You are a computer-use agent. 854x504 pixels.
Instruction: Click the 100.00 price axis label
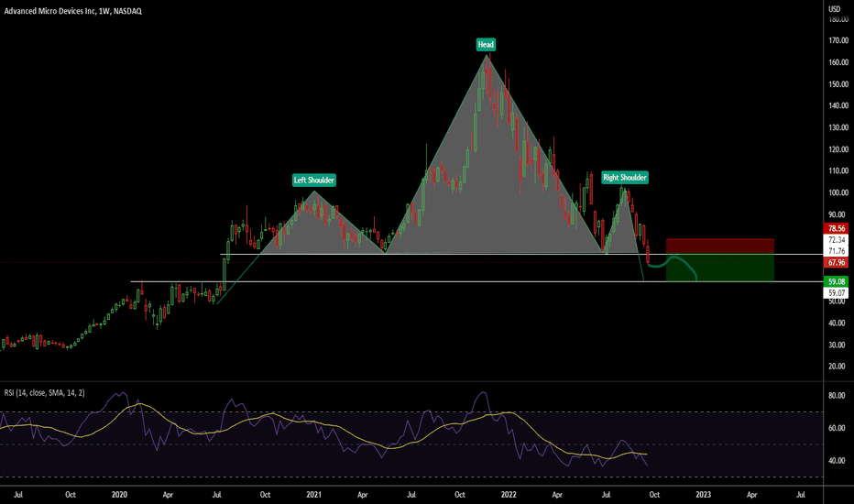838,192
